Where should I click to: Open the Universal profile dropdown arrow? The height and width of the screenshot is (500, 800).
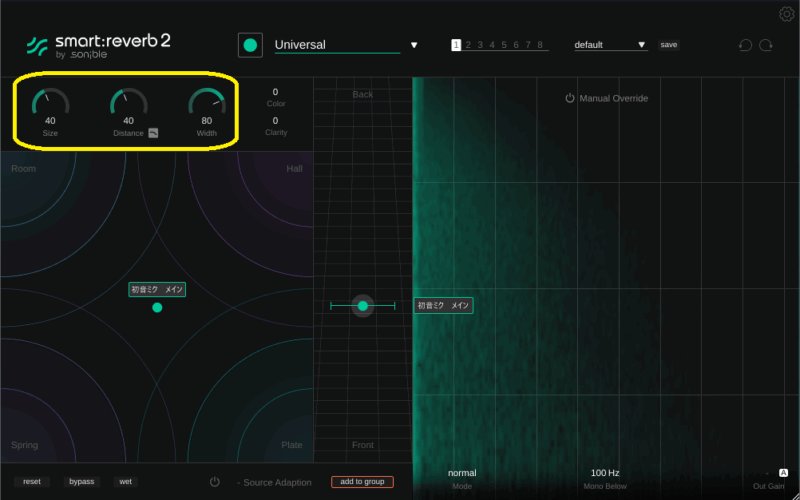click(414, 45)
